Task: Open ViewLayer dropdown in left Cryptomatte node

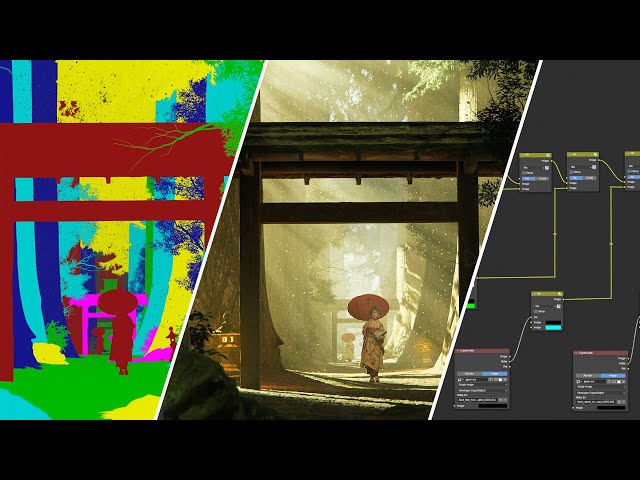Action: tap(482, 391)
